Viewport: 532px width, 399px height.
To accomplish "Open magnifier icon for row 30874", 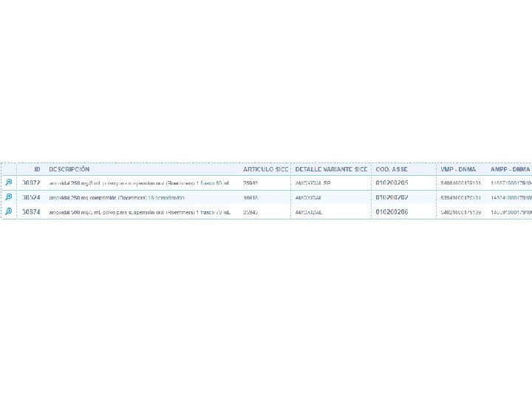I will click(x=8, y=211).
